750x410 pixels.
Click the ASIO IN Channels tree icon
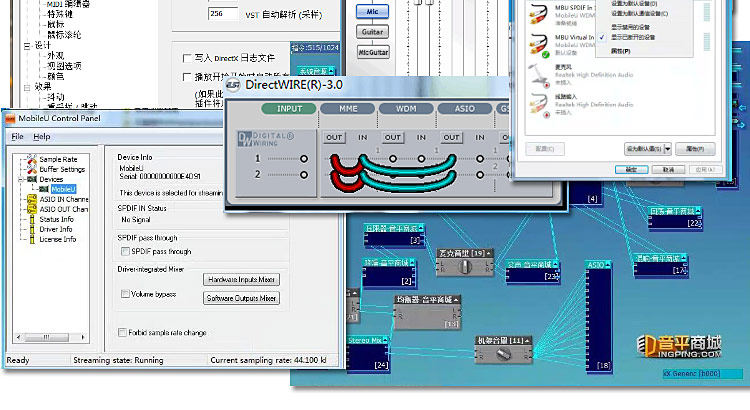pyautogui.click(x=32, y=199)
